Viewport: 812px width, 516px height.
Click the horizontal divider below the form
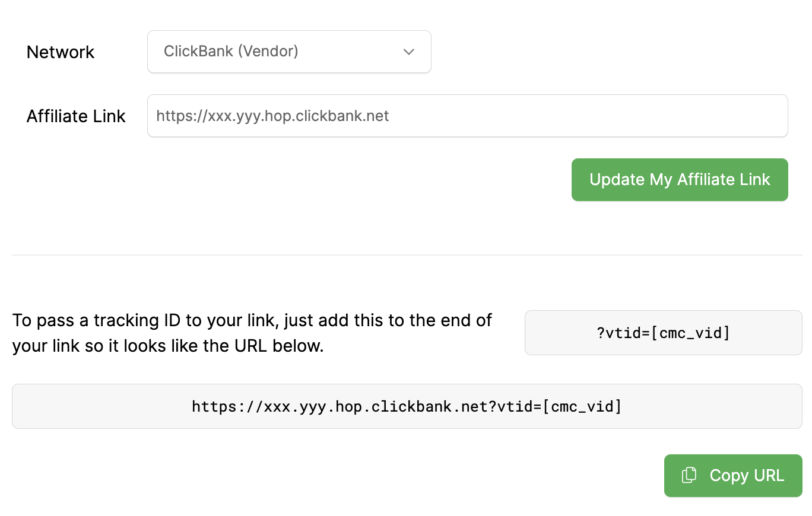(407, 255)
